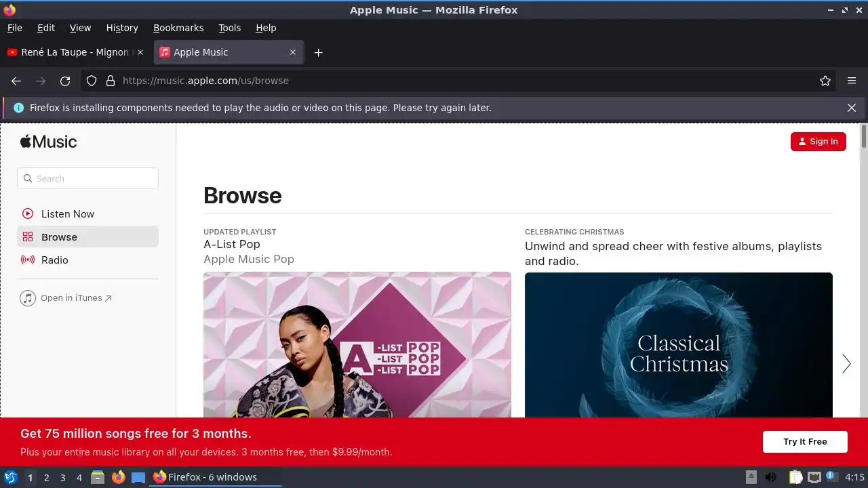Click the forward navigation arrow
The width and height of the screenshot is (868, 488).
41,81
